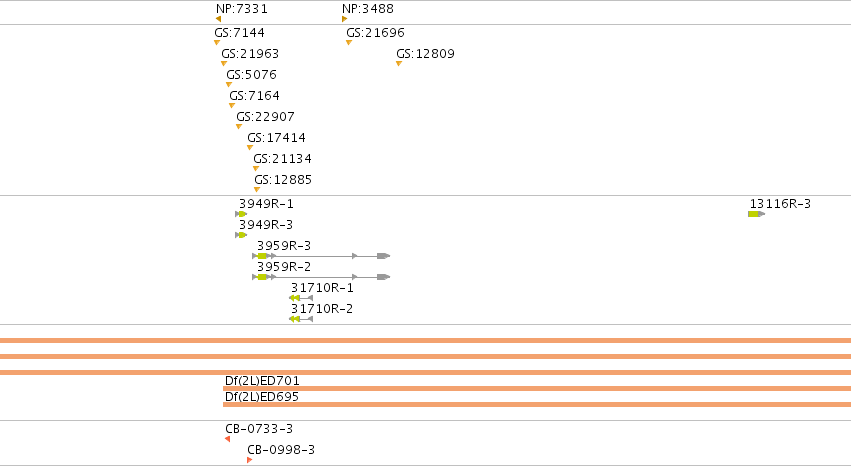Select the full-width orange bar above Df(2L)ED701 label
851x466 pixels.
coord(426,372)
